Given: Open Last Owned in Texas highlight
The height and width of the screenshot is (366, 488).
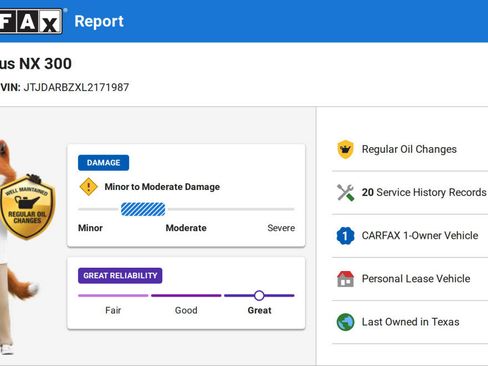Looking at the screenshot, I should 410,322.
